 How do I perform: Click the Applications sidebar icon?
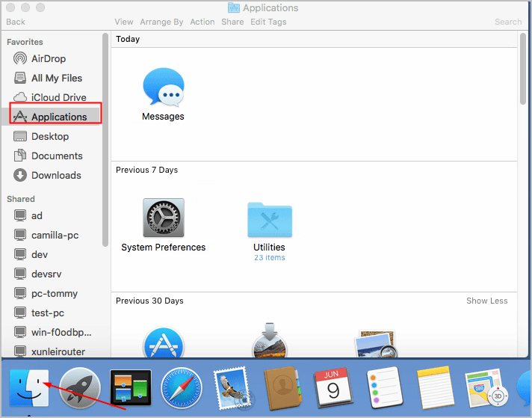[20, 117]
